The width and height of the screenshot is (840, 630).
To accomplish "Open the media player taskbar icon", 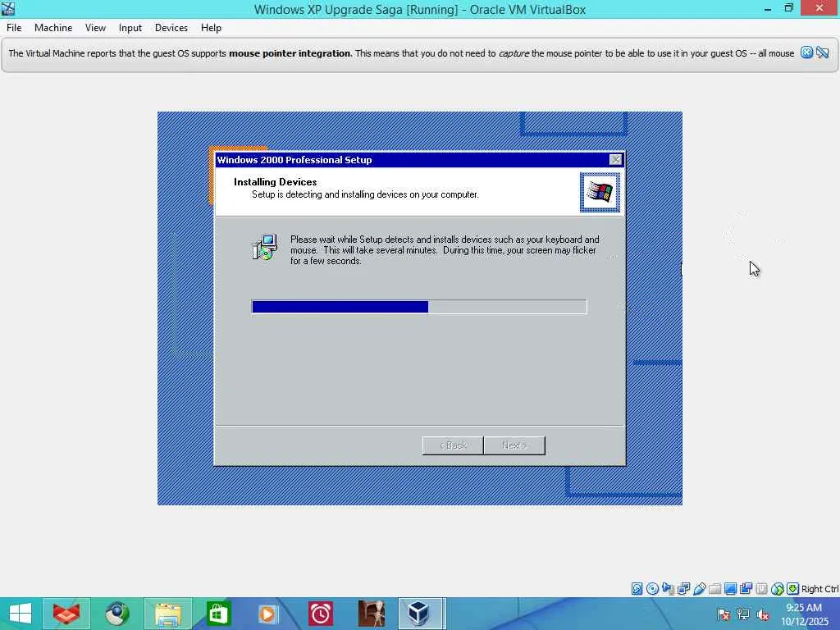I will tap(268, 614).
